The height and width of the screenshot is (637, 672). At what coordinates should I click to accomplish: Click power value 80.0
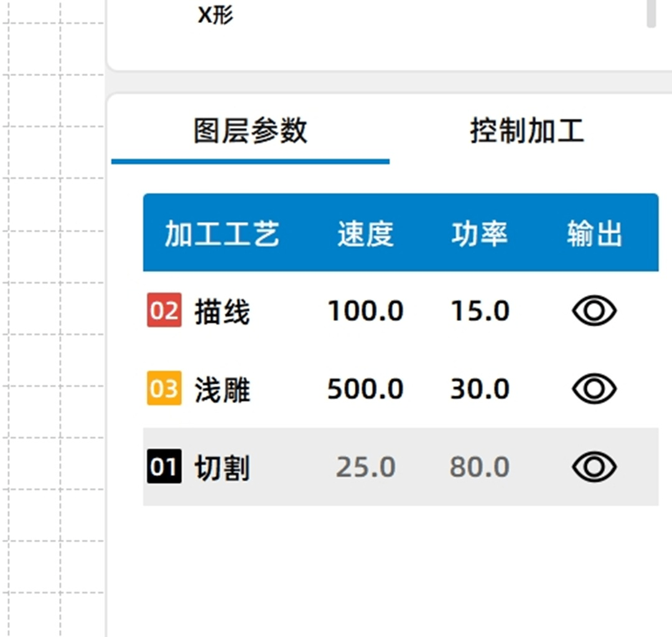coord(480,467)
